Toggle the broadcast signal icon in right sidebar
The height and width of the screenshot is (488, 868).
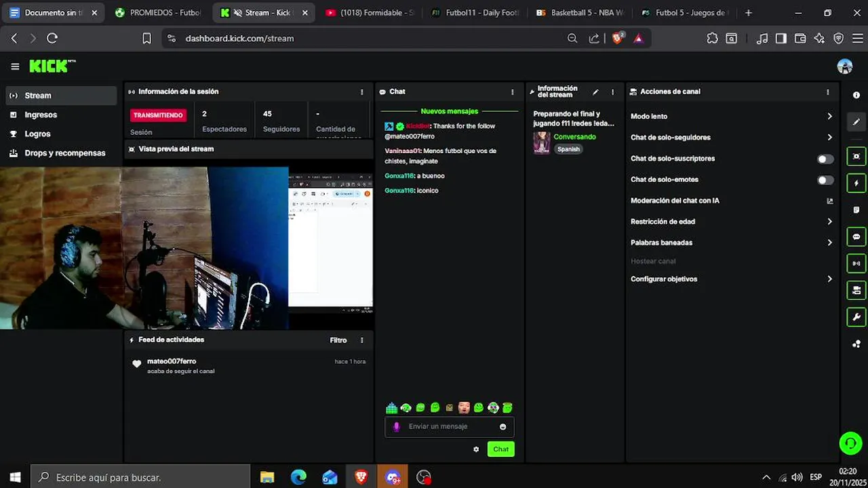coord(856,264)
